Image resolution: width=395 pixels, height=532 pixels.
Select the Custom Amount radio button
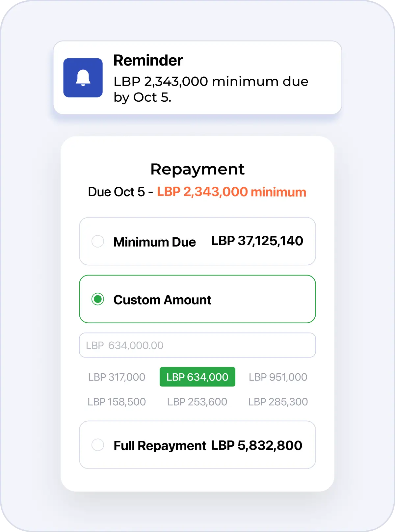[x=98, y=299]
